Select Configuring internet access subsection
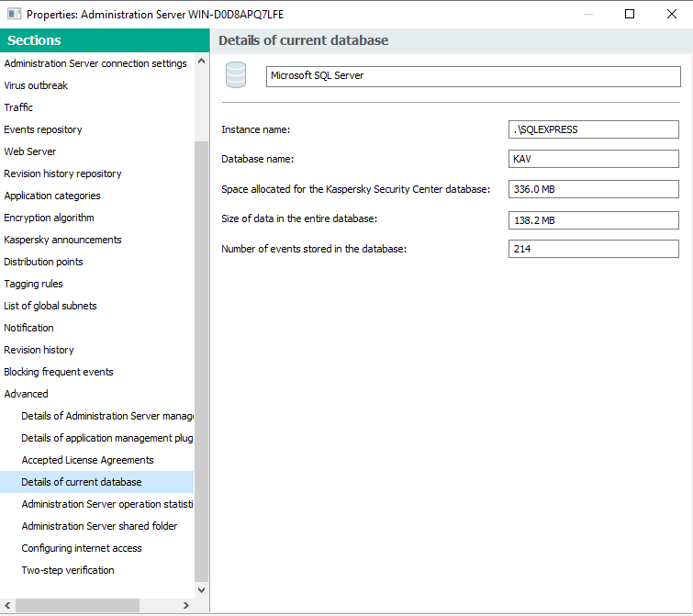This screenshot has width=693, height=616. click(82, 548)
